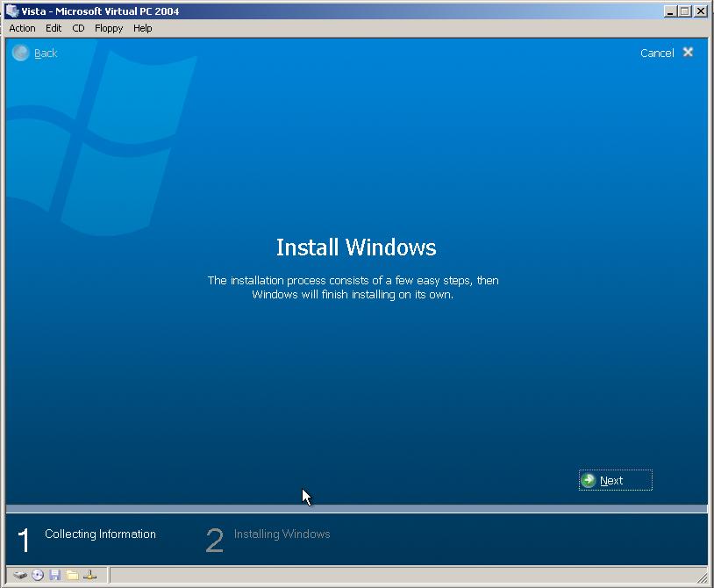
Task: Click the CD drive status bar icon
Action: pos(38,575)
